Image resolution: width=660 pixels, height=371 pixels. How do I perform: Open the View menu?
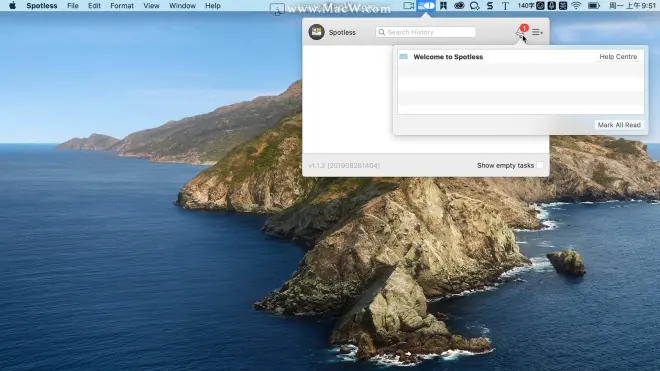151,5
